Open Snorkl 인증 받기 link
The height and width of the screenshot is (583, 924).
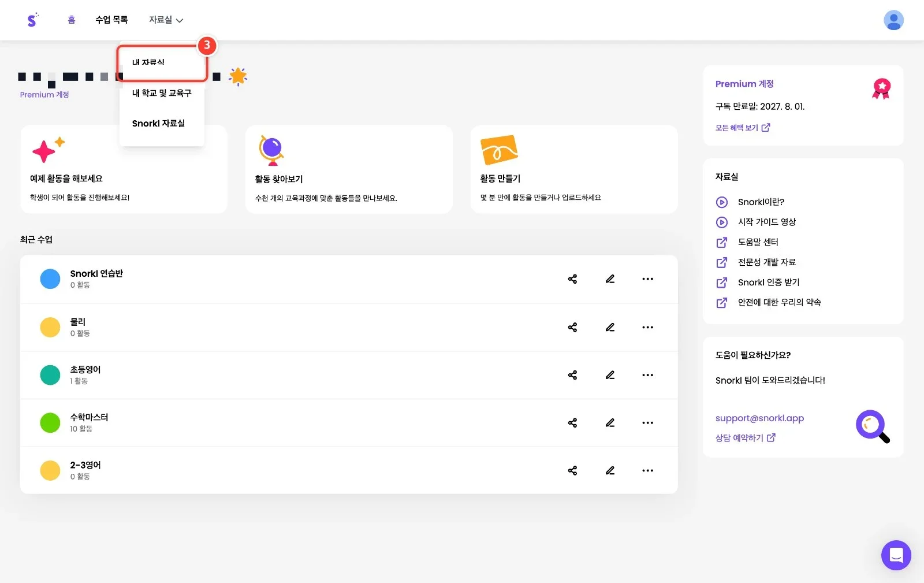758,283
